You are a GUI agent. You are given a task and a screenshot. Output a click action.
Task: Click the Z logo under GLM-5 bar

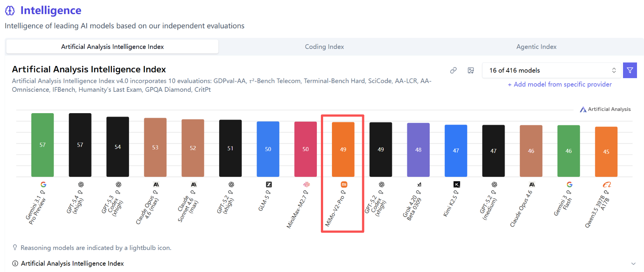[x=269, y=184]
